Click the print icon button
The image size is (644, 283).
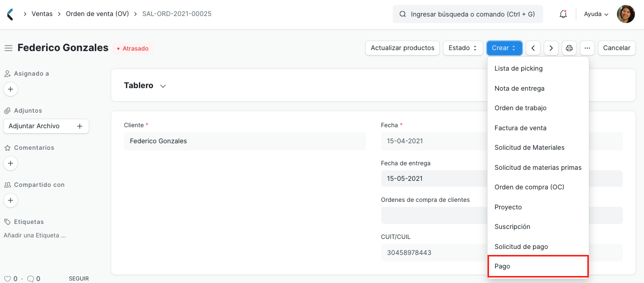click(x=569, y=48)
